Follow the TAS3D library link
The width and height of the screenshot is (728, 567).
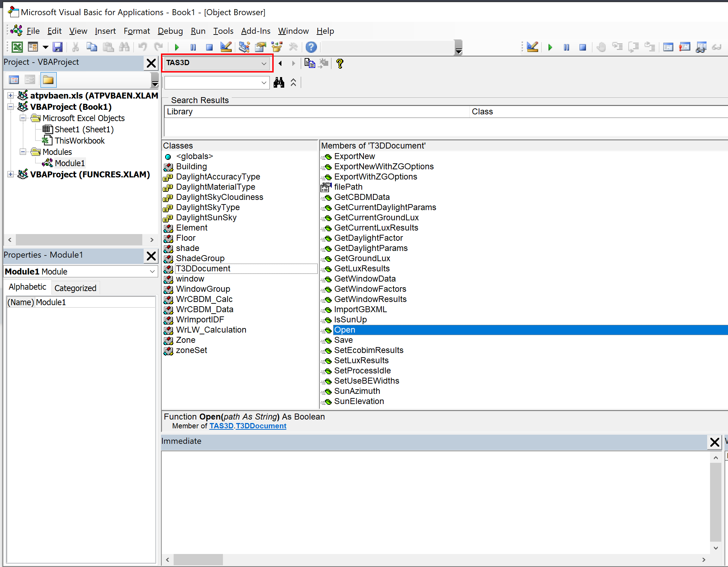click(222, 426)
